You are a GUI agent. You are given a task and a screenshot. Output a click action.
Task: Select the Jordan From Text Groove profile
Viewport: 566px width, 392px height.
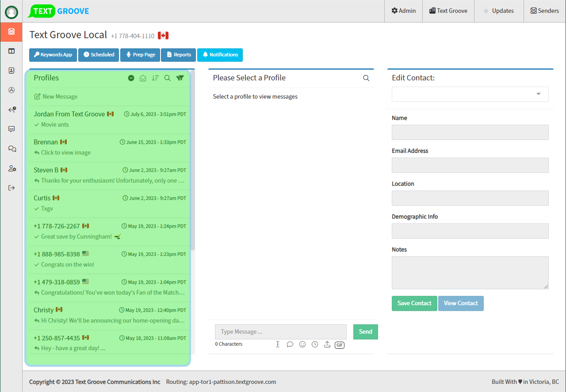pos(110,120)
